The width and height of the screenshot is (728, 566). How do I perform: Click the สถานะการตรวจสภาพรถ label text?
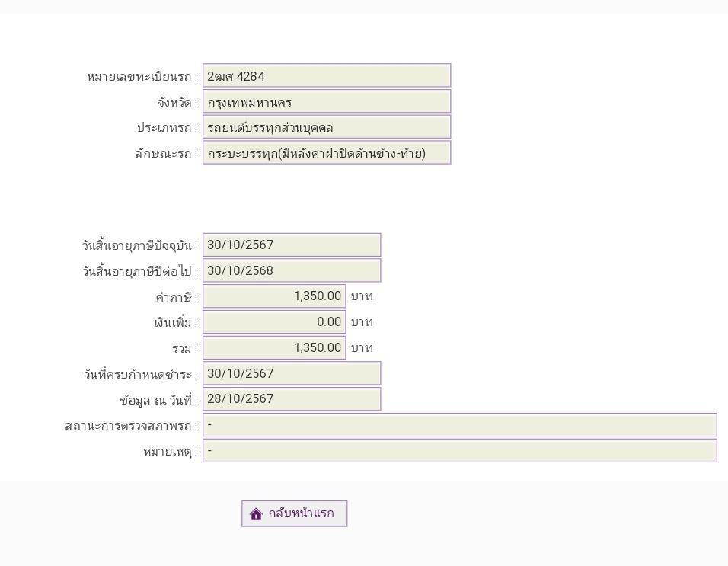tap(130, 426)
